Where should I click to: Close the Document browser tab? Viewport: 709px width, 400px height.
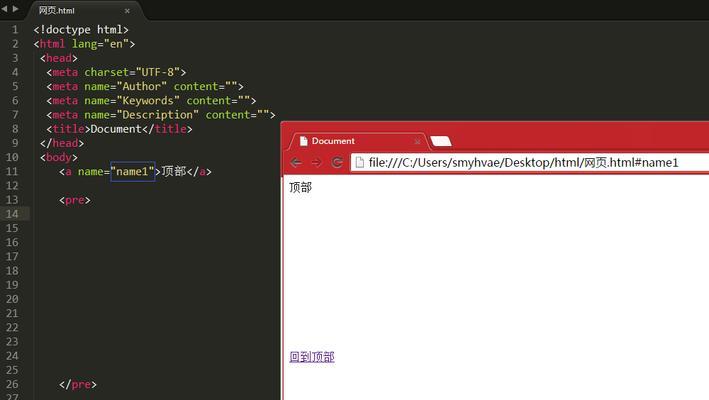[417, 141]
